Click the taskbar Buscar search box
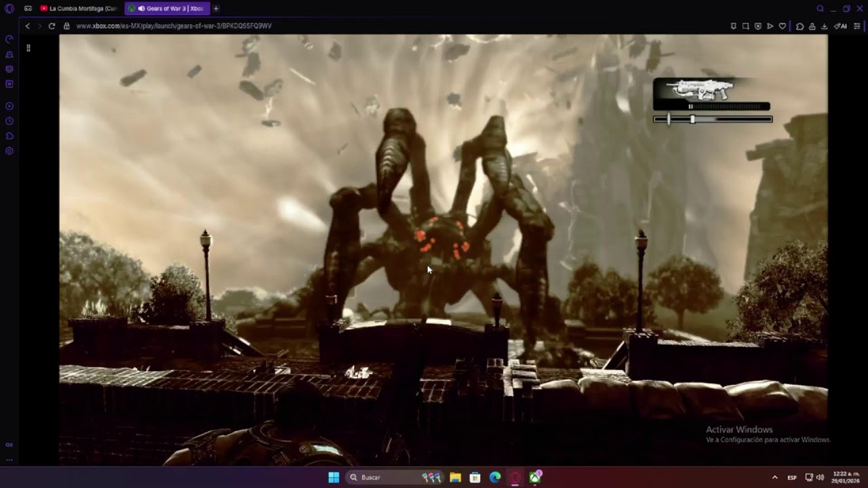 [x=395, y=477]
